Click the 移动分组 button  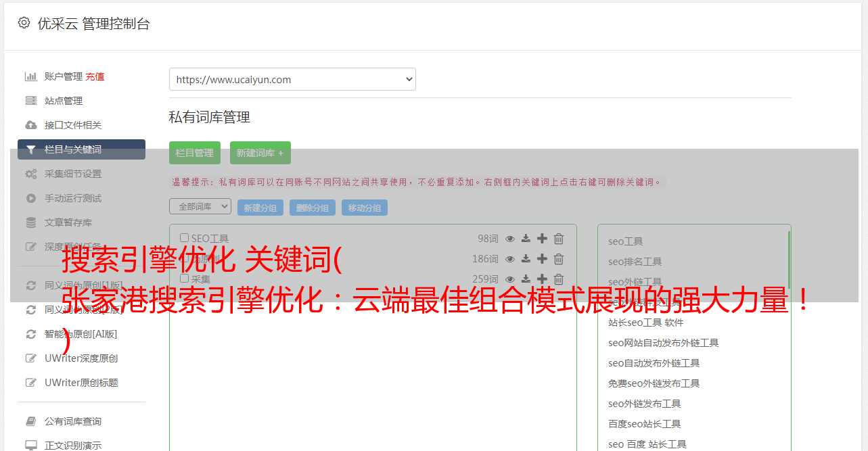365,208
